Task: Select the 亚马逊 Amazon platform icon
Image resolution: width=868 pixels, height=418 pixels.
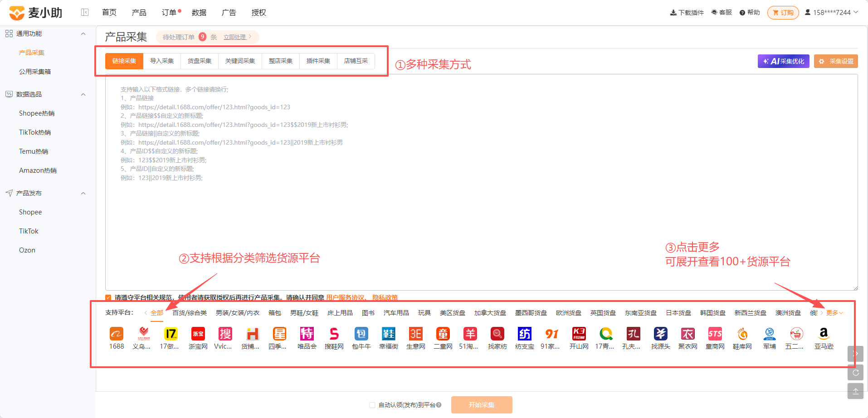Action: (824, 334)
